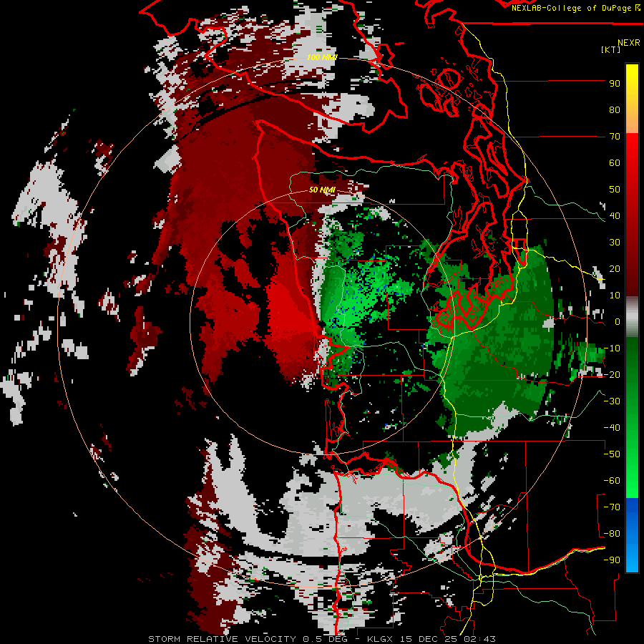Click the -80 value on the velocity scale
The height and width of the screenshot is (644, 644).
612,534
